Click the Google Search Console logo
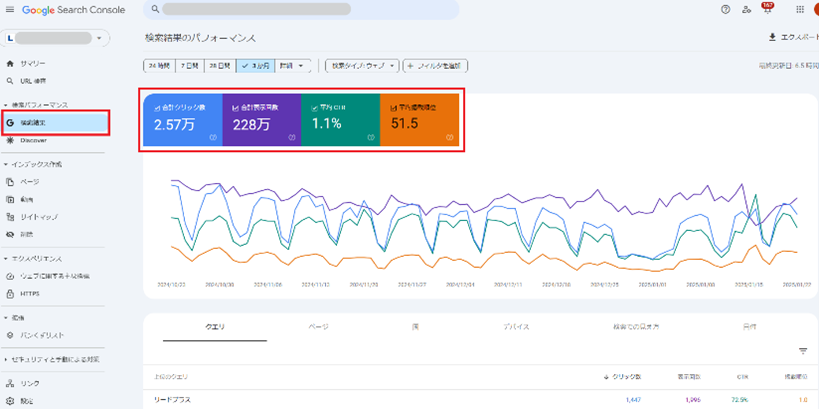The image size is (819, 409). click(74, 10)
